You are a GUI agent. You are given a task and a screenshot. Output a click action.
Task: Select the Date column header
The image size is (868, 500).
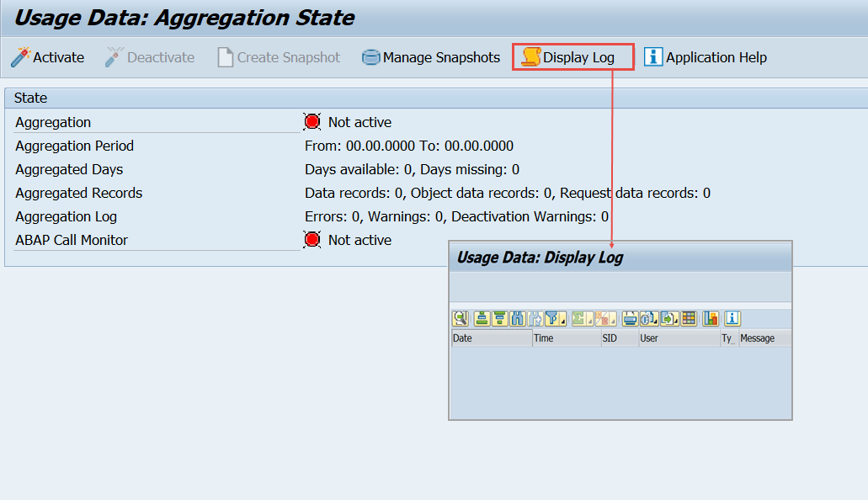point(491,338)
